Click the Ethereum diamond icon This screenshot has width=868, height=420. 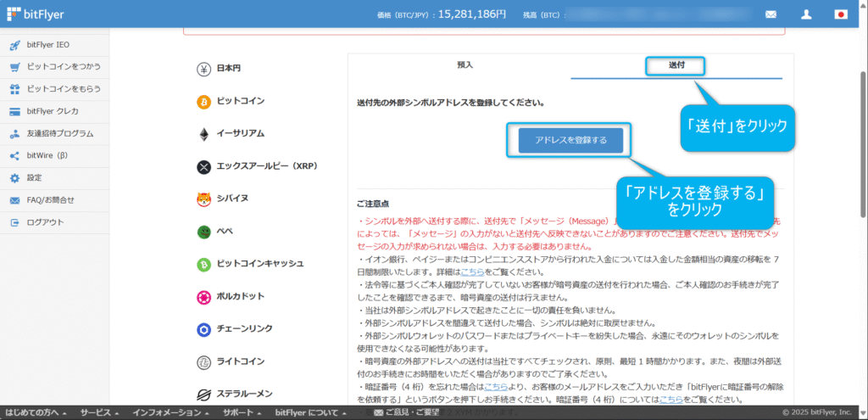[x=203, y=135]
